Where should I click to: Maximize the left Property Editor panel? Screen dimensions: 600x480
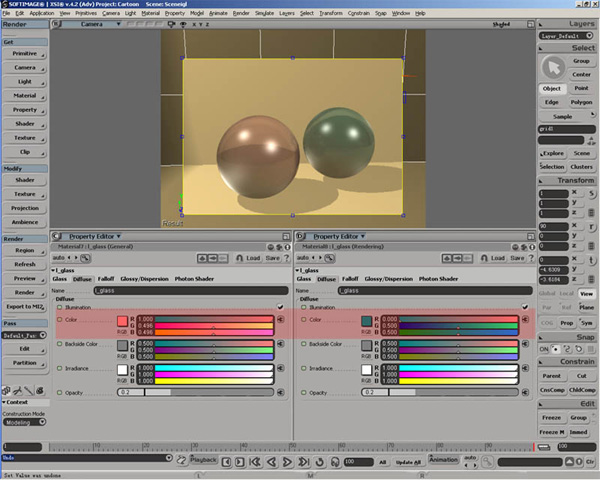286,236
